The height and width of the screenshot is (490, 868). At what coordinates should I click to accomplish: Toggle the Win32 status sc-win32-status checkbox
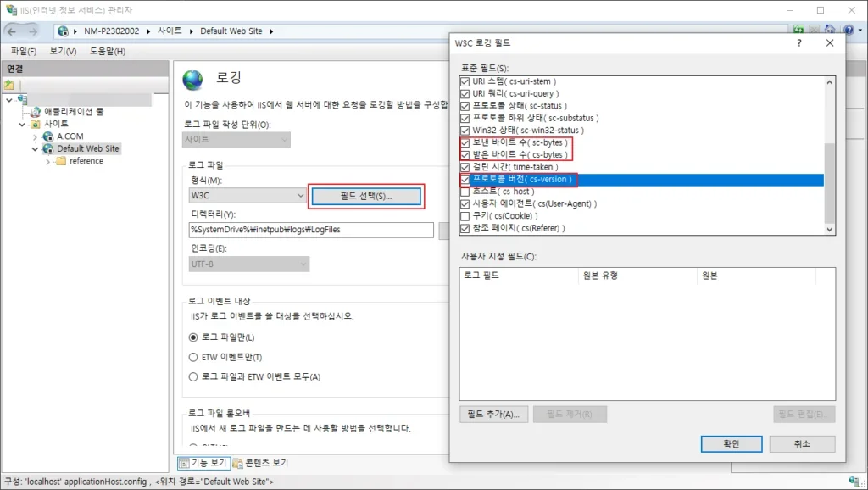[465, 130]
